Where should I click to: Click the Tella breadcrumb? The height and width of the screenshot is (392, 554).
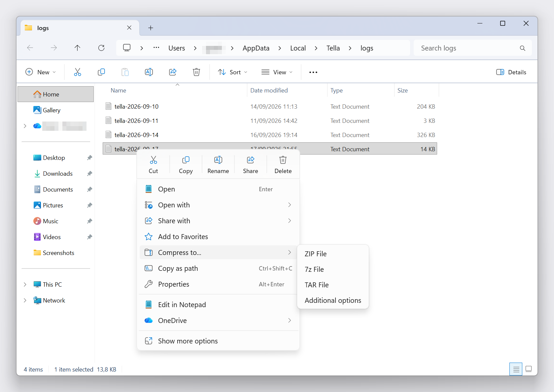point(333,48)
